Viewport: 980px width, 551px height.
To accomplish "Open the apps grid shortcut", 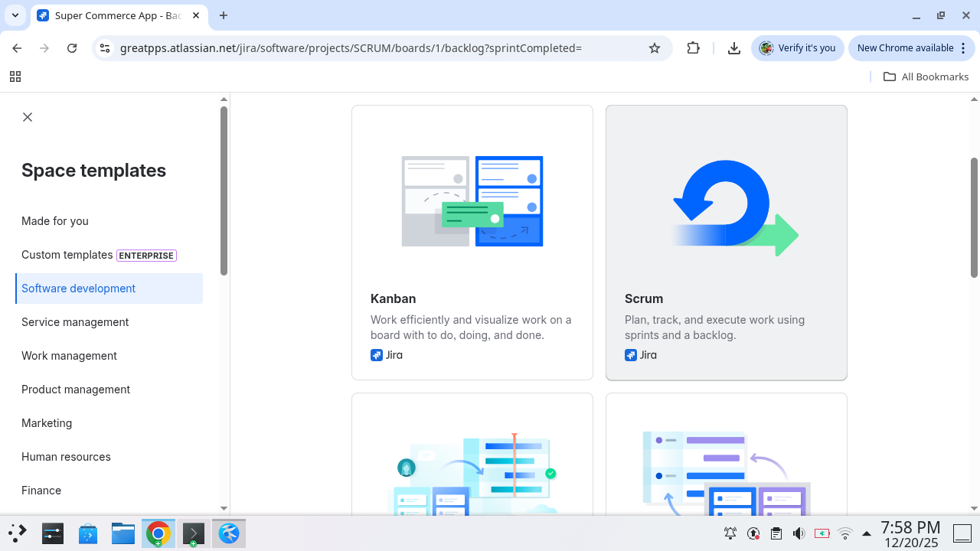I will pos(15,77).
